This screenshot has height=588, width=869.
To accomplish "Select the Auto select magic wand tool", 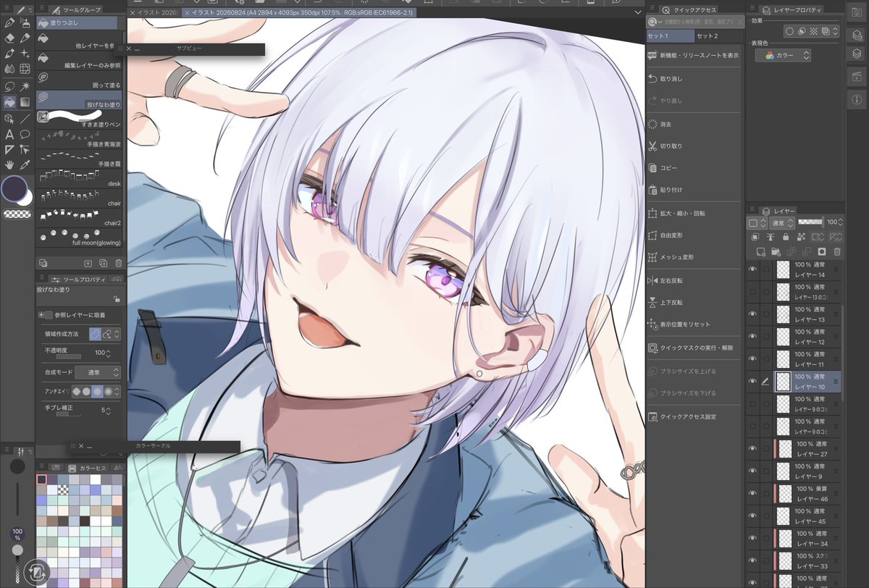I will (25, 85).
